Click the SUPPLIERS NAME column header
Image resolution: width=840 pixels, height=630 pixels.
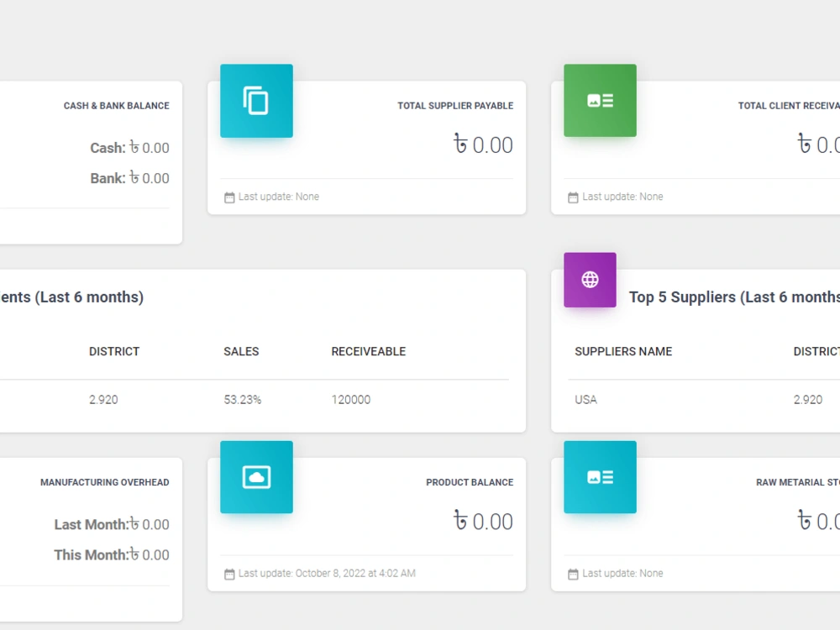pos(623,351)
